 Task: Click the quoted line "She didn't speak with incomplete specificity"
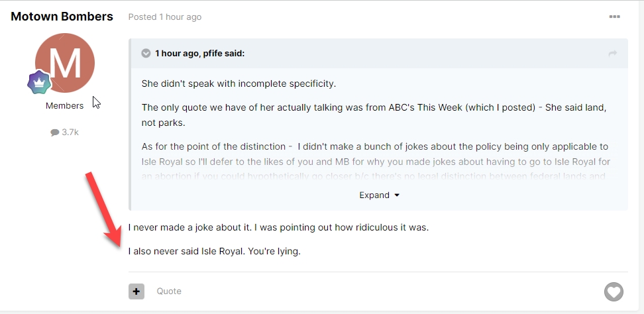[239, 83]
